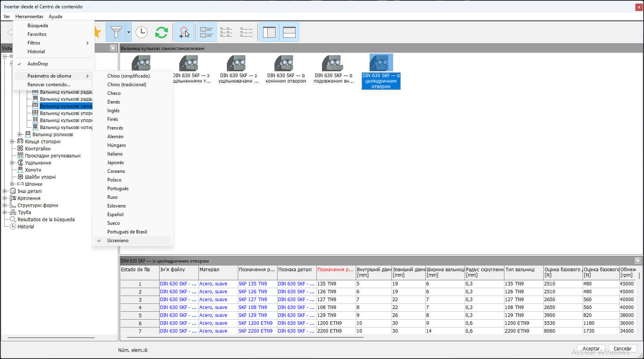This screenshot has width=644, height=359.
Task: Click the tree panel horizontal scrollbar
Action: point(51,337)
